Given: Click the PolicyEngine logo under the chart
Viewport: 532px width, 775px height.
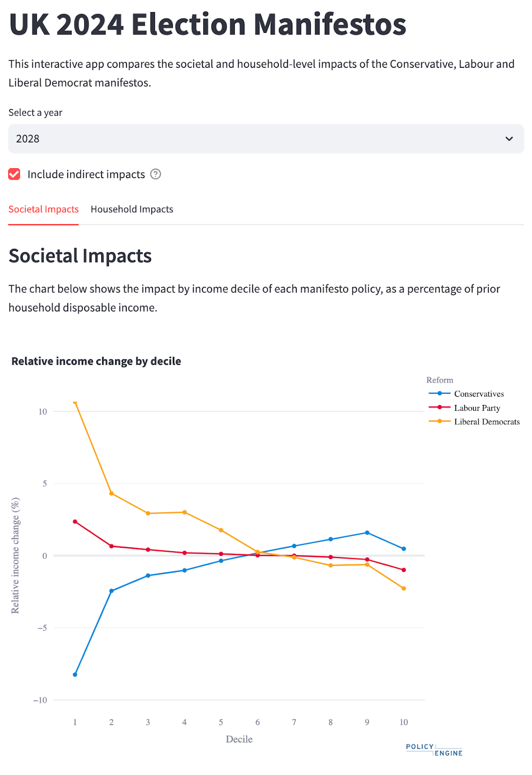Looking at the screenshot, I should click(x=434, y=750).
